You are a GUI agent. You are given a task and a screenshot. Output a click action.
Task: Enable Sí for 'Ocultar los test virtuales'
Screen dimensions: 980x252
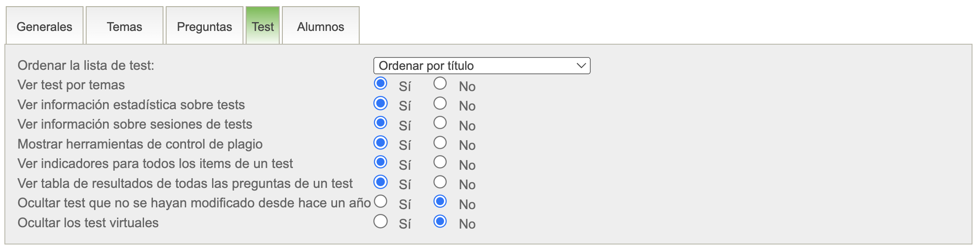380,221
